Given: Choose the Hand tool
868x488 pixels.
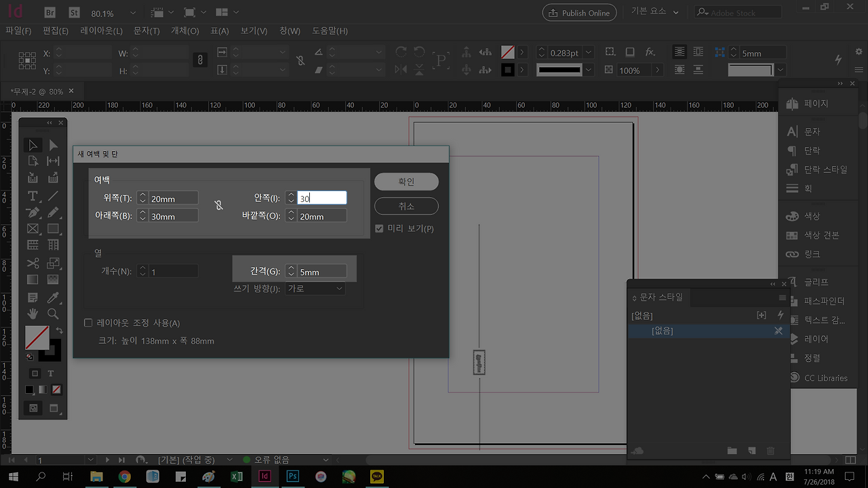Looking at the screenshot, I should tap(32, 314).
